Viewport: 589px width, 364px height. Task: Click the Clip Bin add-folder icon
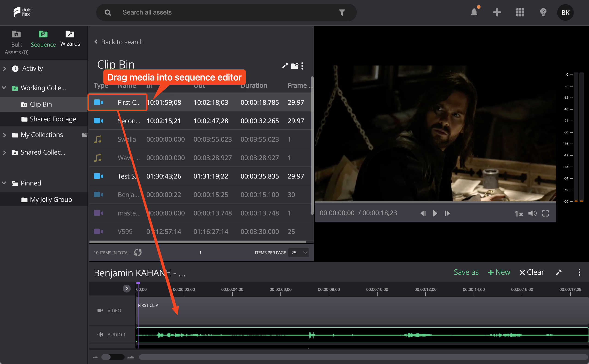294,66
